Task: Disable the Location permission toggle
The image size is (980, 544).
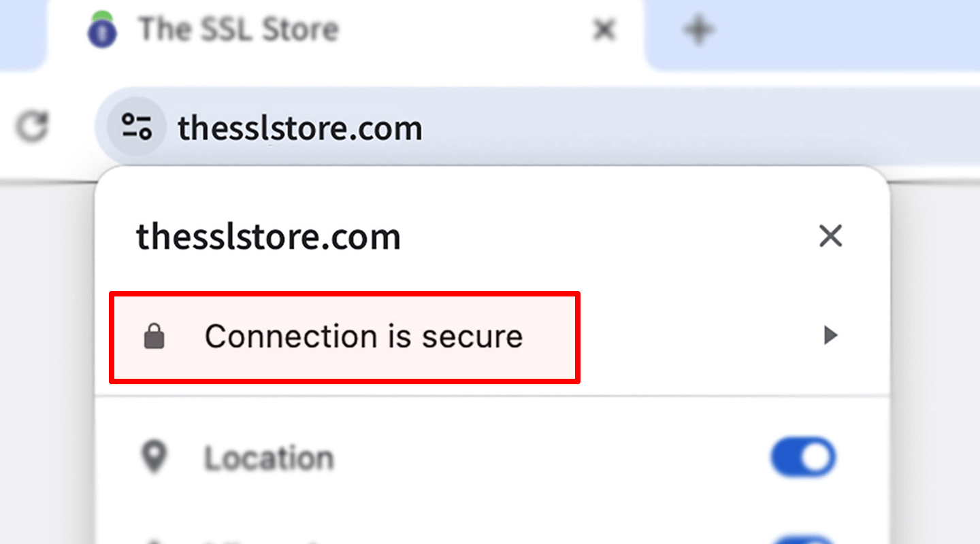Action: point(803,457)
